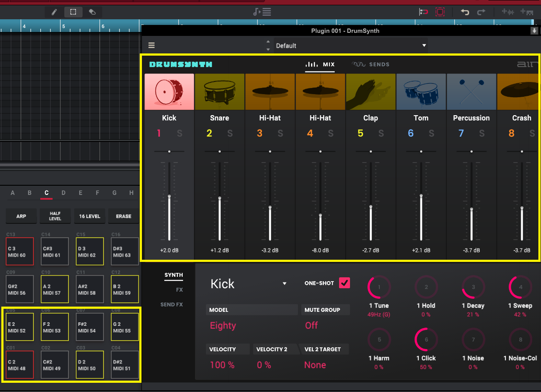The height and width of the screenshot is (392, 541).
Task: Open the Default preset dropdown
Action: (350, 46)
